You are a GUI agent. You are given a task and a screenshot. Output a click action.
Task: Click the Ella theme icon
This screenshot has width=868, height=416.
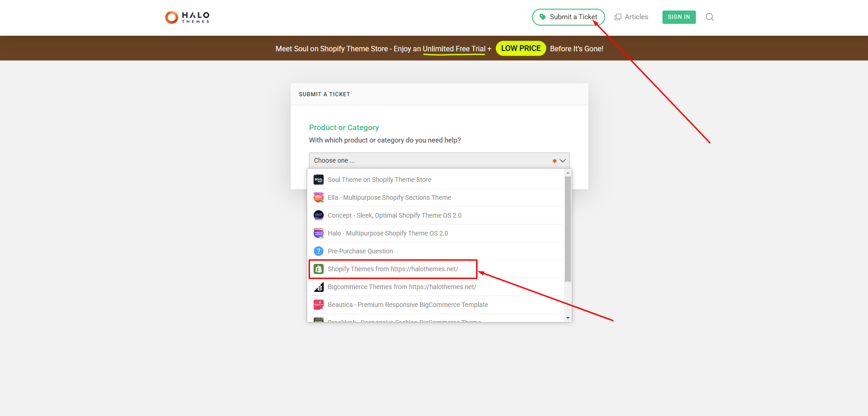point(319,197)
